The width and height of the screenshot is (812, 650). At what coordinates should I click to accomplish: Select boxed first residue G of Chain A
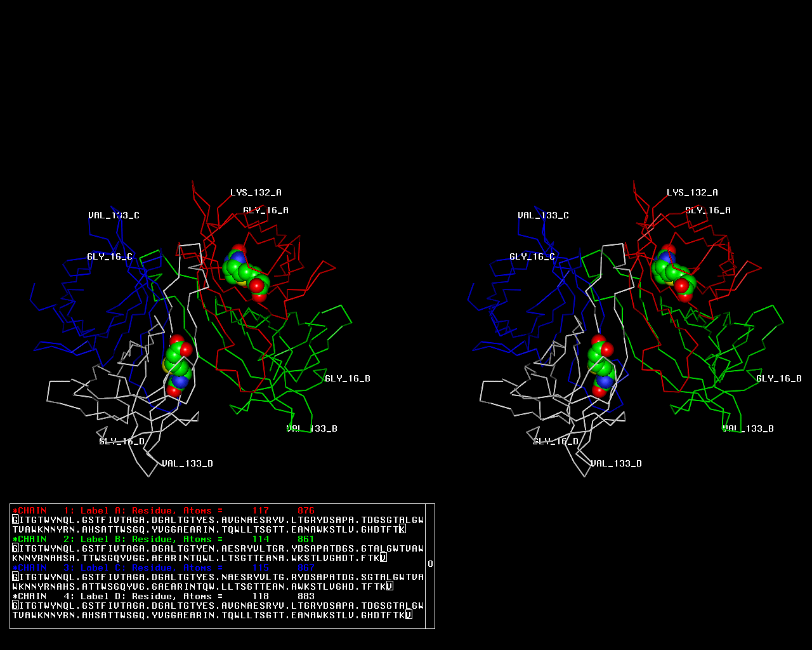(15, 520)
